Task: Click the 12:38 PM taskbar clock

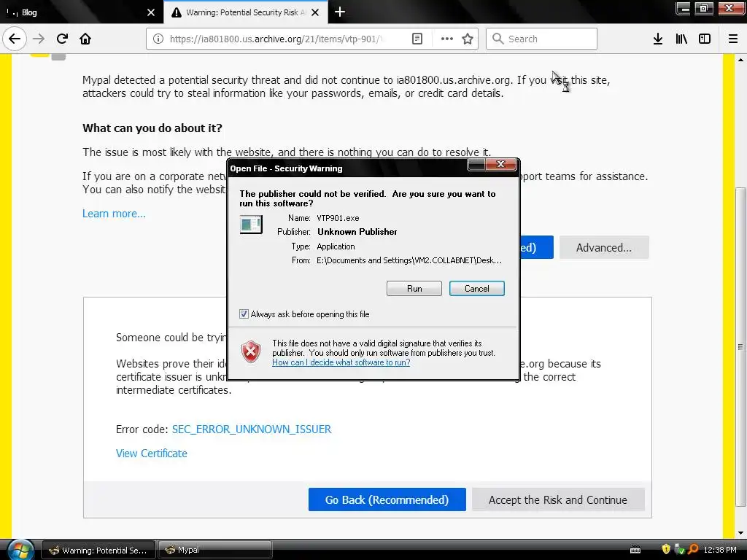Action: pos(720,550)
